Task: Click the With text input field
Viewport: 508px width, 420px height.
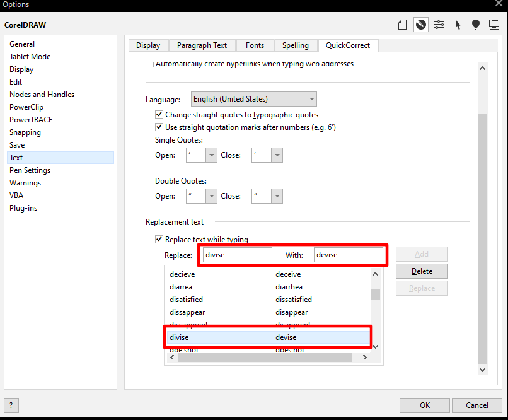Action: 349,255
